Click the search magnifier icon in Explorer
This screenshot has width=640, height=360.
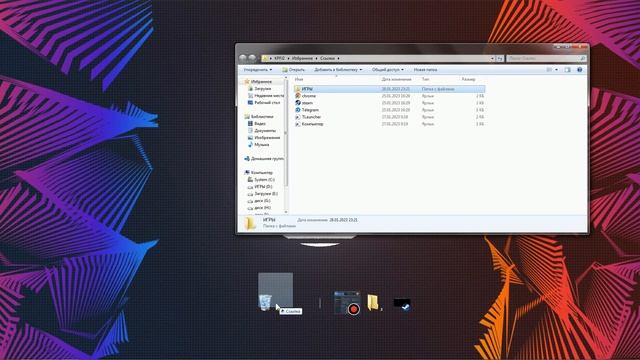[582, 58]
